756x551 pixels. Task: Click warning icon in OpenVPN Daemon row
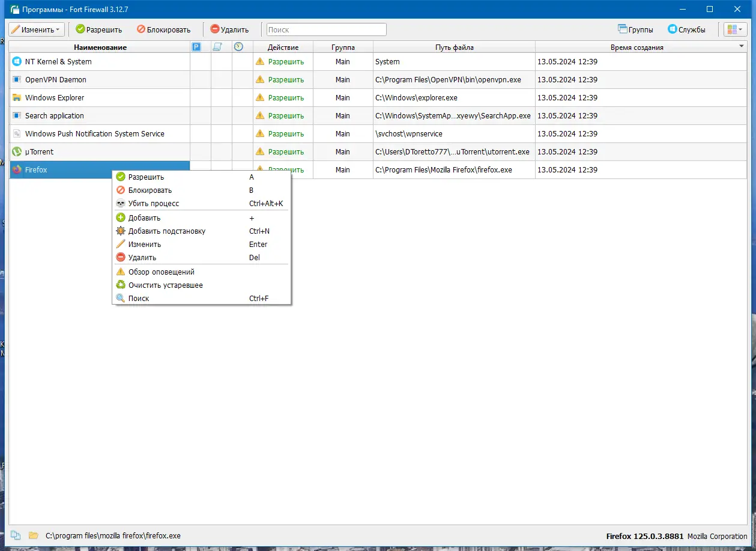(260, 79)
